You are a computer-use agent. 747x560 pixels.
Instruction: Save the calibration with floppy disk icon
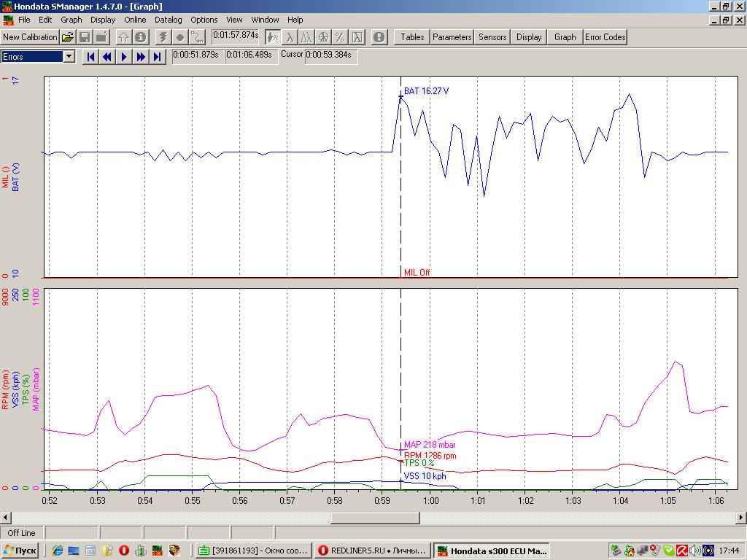click(85, 37)
